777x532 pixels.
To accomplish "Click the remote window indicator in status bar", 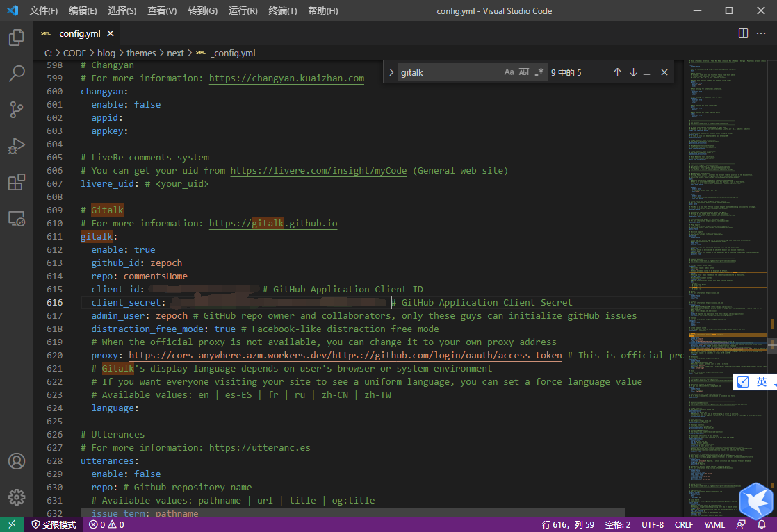I will (x=12, y=524).
